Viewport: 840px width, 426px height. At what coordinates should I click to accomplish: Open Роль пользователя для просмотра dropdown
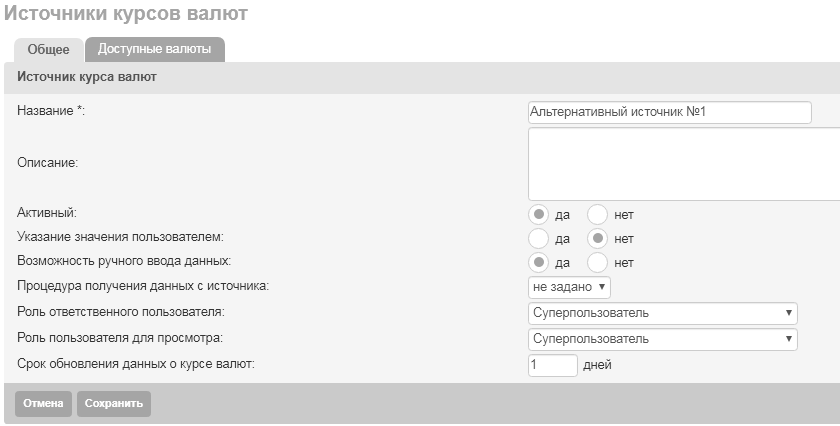point(663,339)
